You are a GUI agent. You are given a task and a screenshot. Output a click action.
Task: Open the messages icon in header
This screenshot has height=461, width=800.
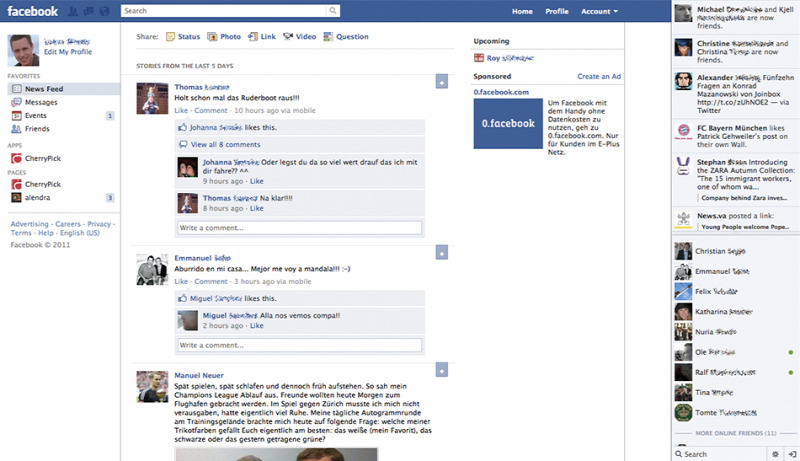(89, 11)
